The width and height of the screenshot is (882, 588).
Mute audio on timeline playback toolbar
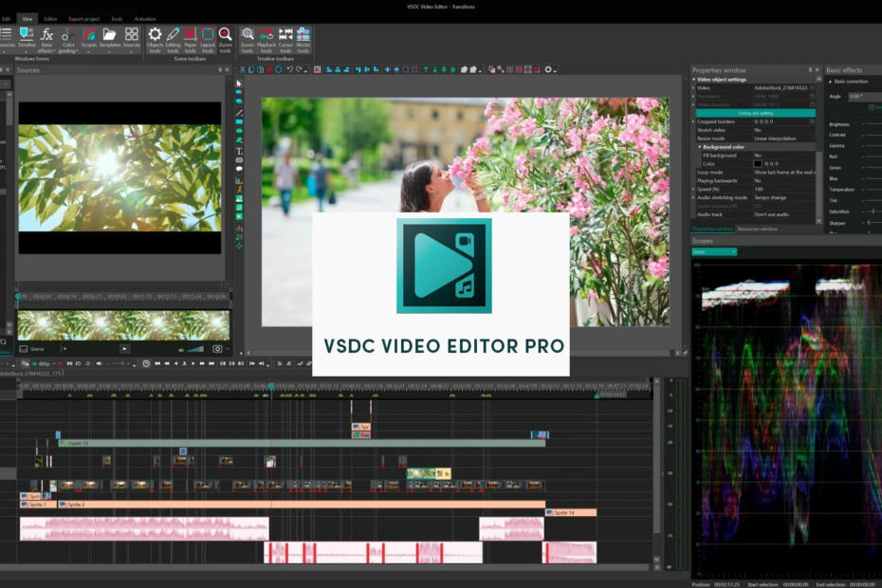[x=99, y=364]
